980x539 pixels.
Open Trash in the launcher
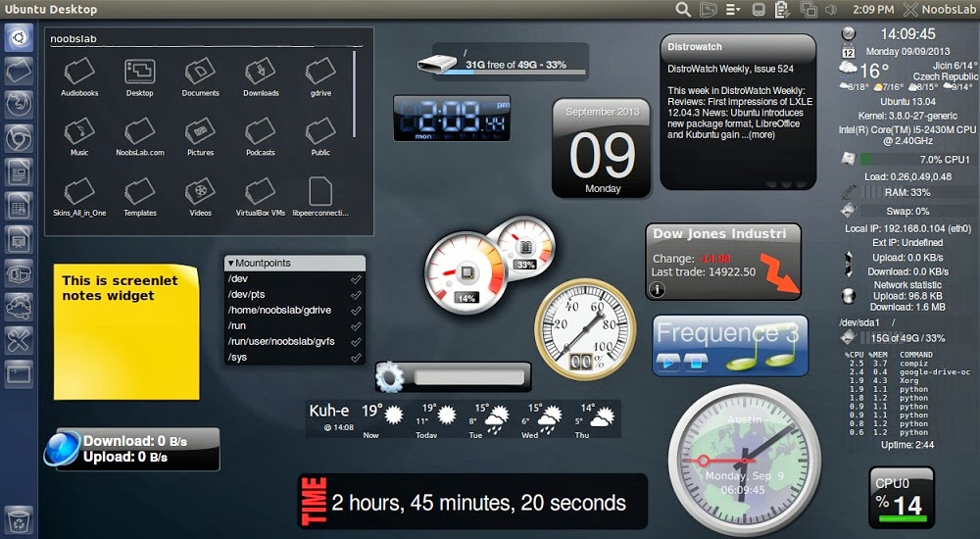tap(19, 516)
